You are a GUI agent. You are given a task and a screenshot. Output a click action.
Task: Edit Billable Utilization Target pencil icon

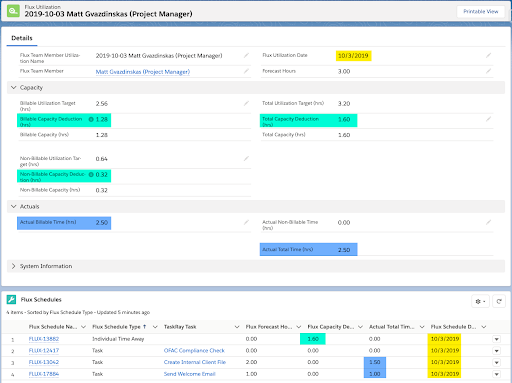tap(246, 103)
